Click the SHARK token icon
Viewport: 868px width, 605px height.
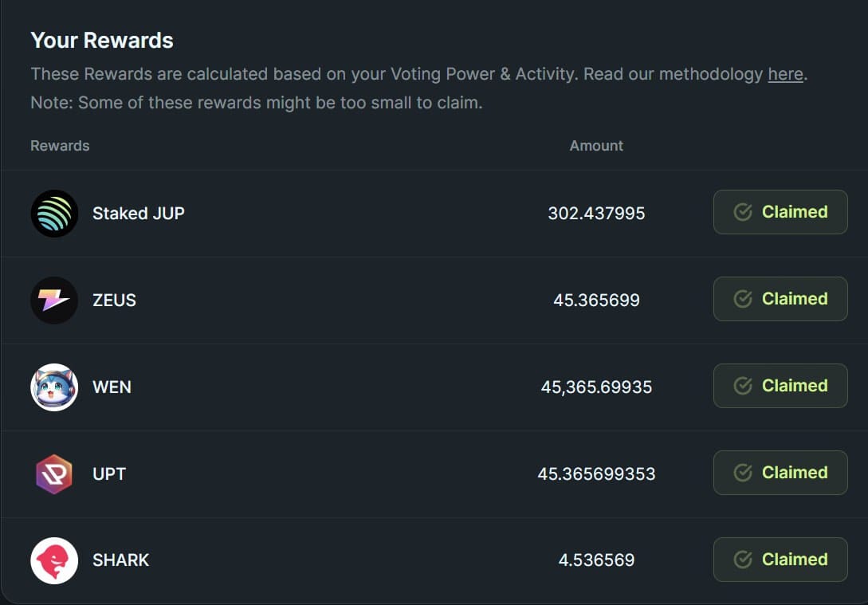[x=54, y=560]
